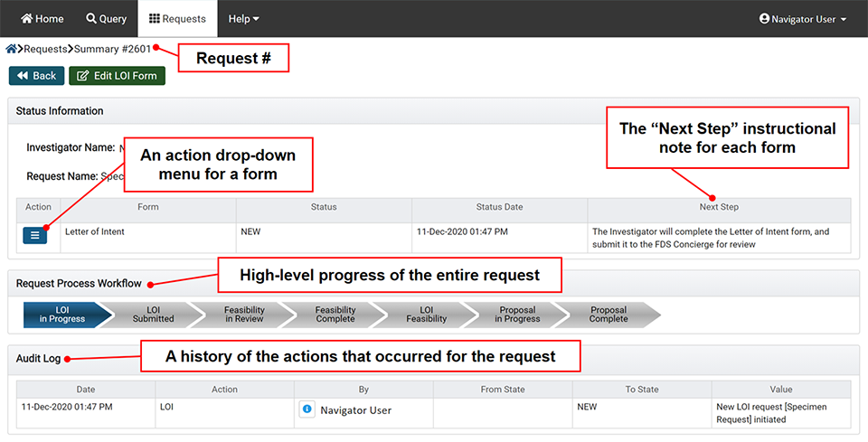Open the Letter of Intent action menu

click(35, 236)
